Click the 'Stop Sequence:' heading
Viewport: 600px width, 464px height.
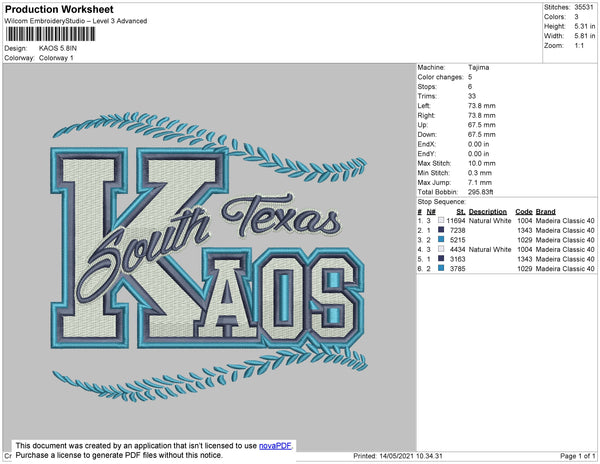coord(442,202)
